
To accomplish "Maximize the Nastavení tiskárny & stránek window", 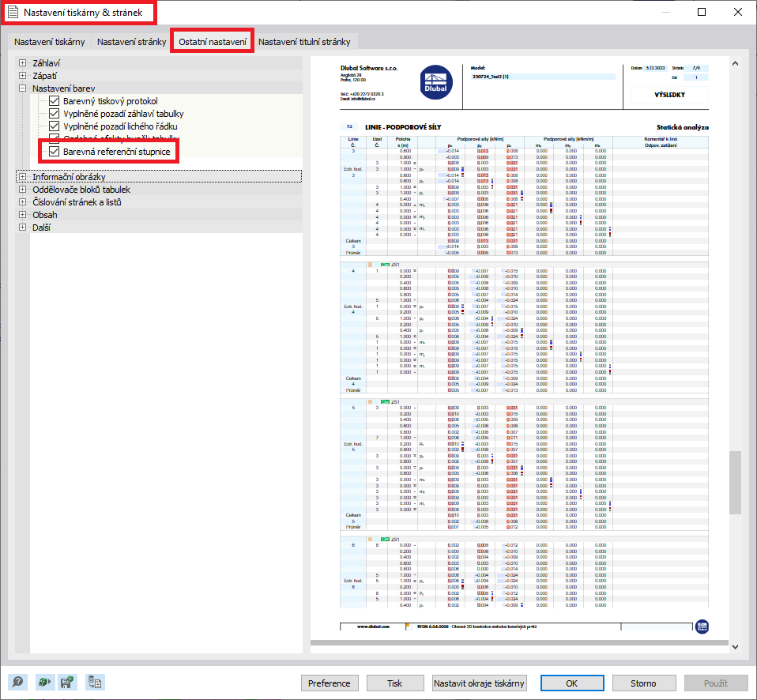I will [x=702, y=12].
